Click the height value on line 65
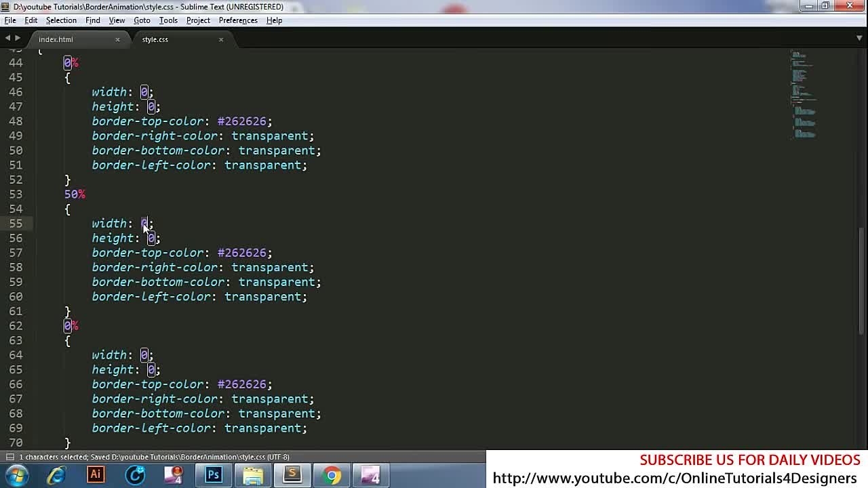This screenshot has height=488, width=868. coord(151,370)
